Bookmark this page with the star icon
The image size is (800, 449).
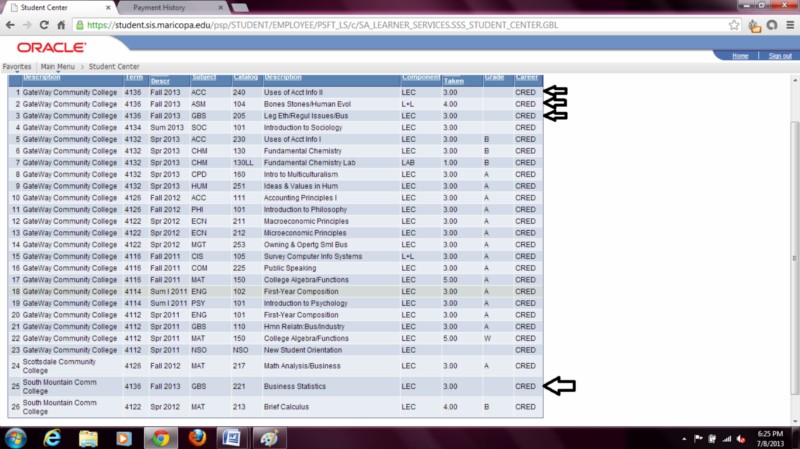pos(734,25)
